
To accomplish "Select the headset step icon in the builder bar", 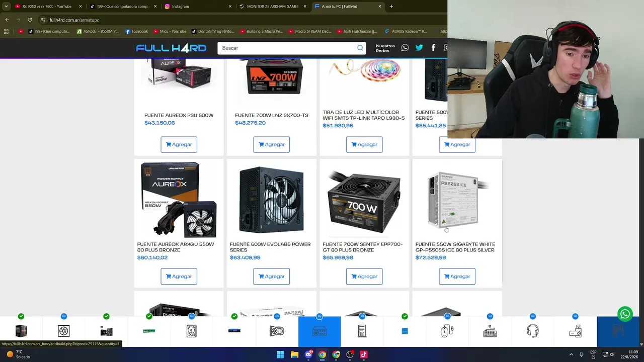I will tap(533, 331).
